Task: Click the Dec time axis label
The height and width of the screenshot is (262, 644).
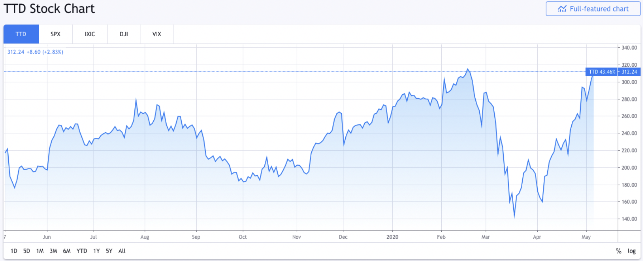Action: 343,237
